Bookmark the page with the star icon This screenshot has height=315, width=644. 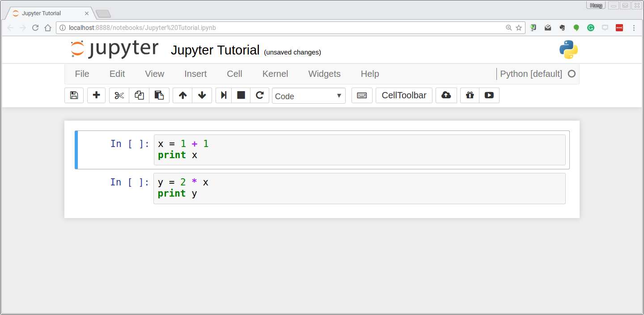click(x=519, y=28)
